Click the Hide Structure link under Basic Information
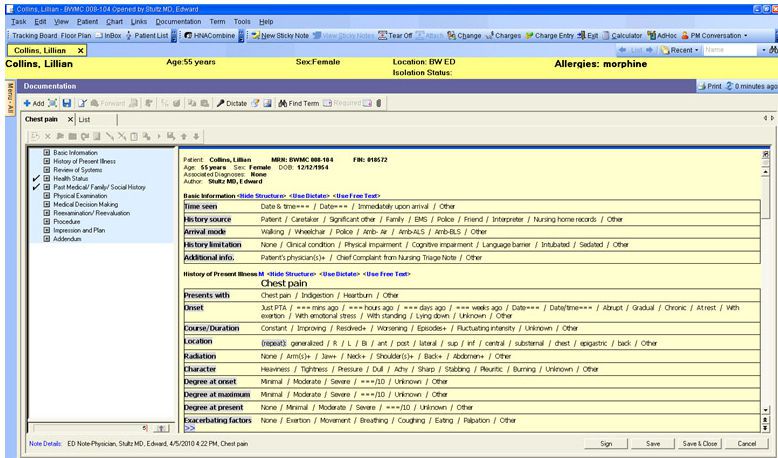 point(262,196)
